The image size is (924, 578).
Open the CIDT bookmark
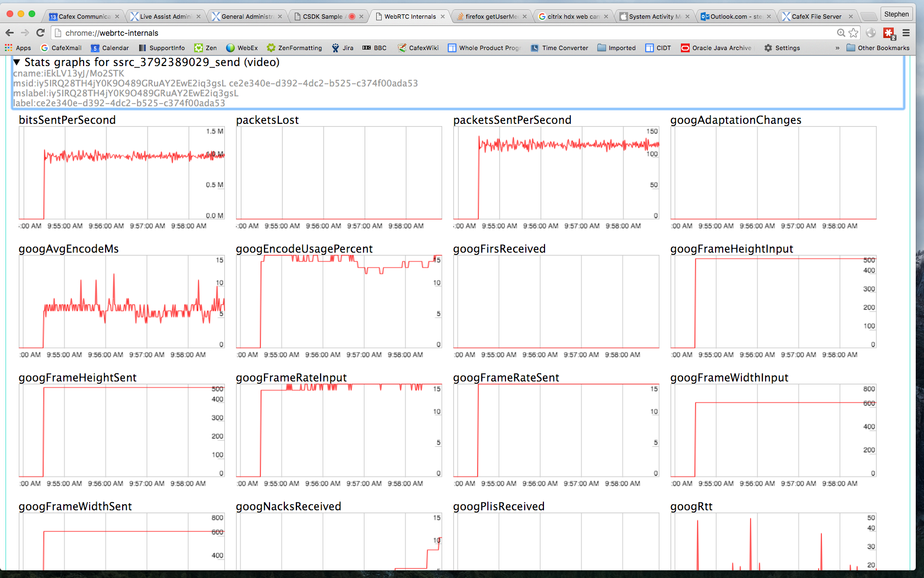[658, 48]
